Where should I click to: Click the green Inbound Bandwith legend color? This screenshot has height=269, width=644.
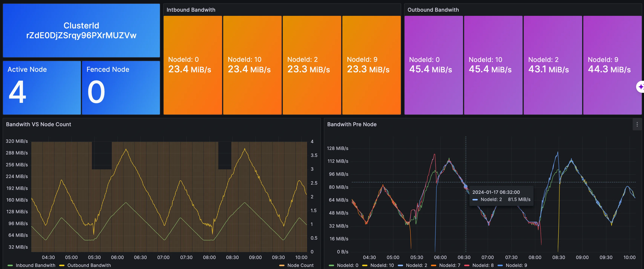click(x=10, y=265)
